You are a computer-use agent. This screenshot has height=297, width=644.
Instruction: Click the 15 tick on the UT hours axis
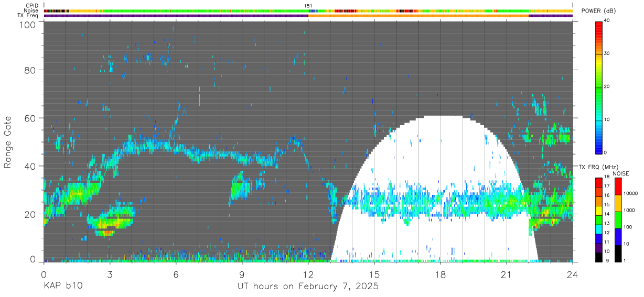coord(374,274)
